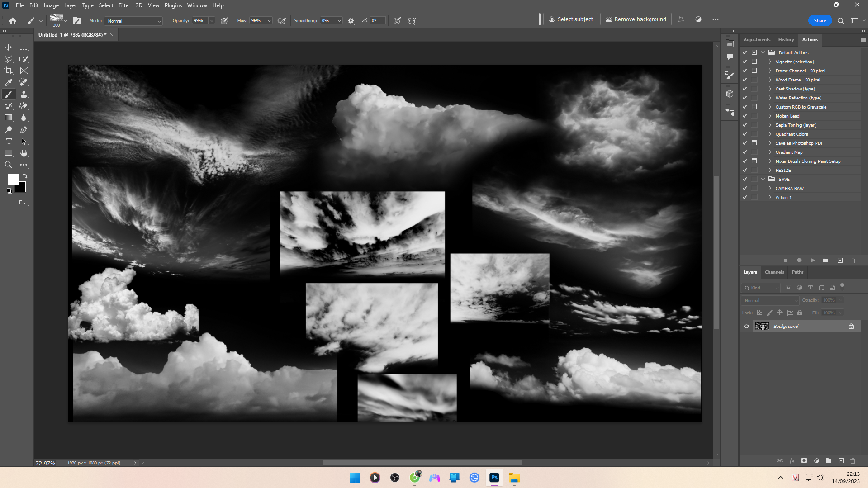868x488 pixels.
Task: Toggle the Sepia Toning (layer) action checkmark
Action: pos(745,125)
